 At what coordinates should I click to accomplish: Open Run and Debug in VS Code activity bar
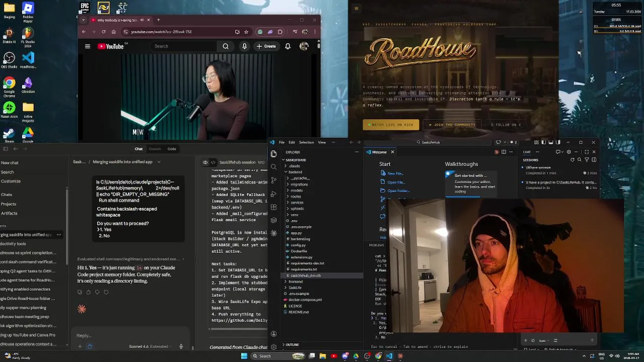(x=274, y=194)
